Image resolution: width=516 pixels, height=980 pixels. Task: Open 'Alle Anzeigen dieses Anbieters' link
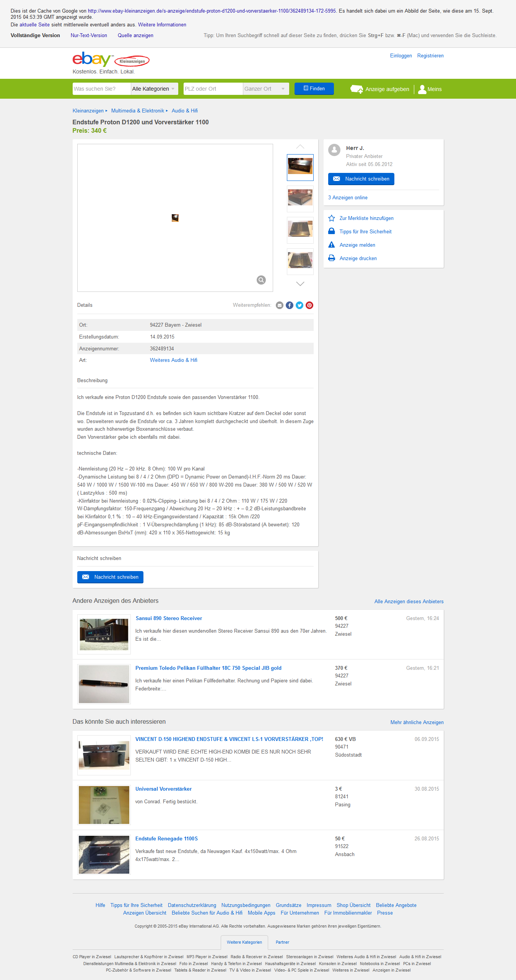pos(409,602)
